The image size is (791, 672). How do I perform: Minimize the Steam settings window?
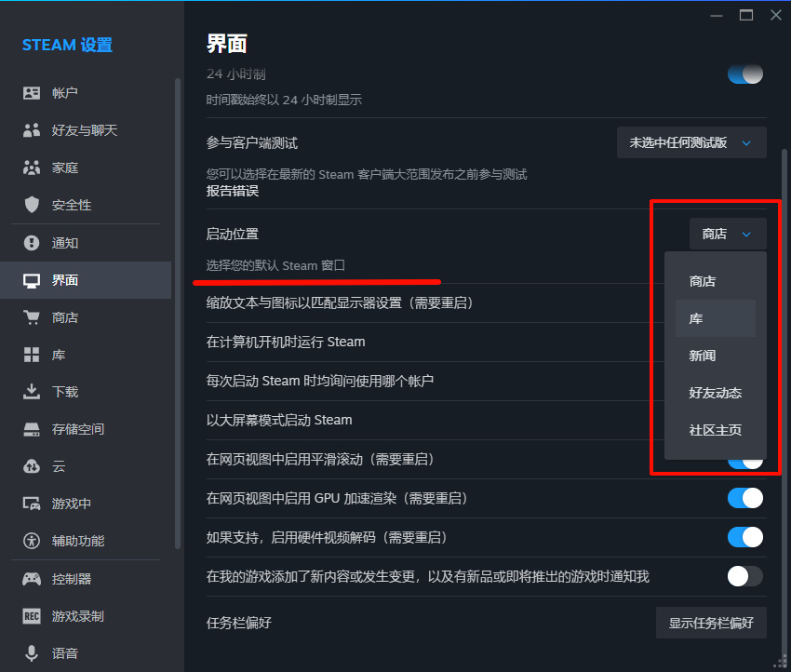[717, 16]
